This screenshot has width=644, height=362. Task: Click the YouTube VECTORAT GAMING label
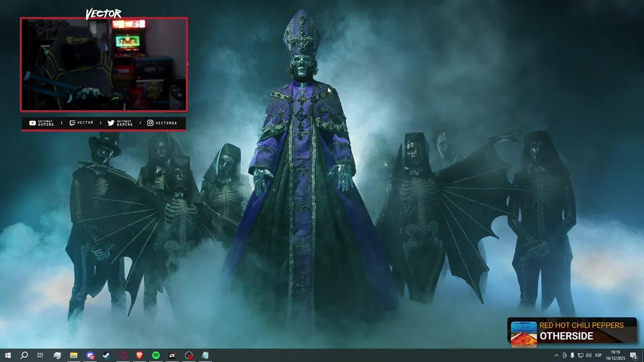[42, 123]
